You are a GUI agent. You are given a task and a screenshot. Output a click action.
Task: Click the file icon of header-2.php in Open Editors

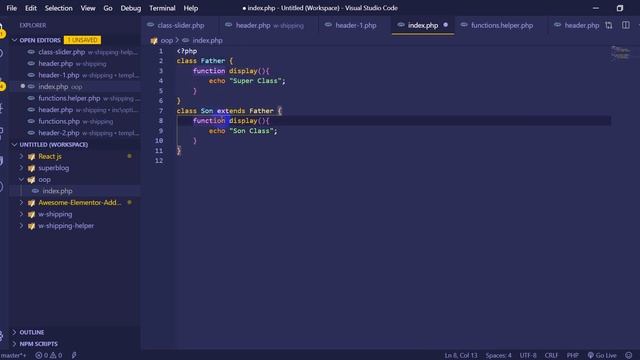pos(31,133)
